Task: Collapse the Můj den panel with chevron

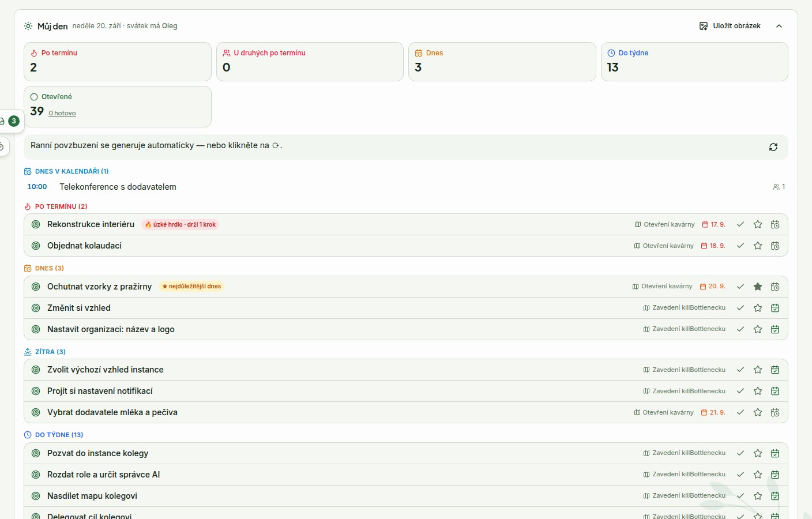Action: pyautogui.click(x=779, y=26)
